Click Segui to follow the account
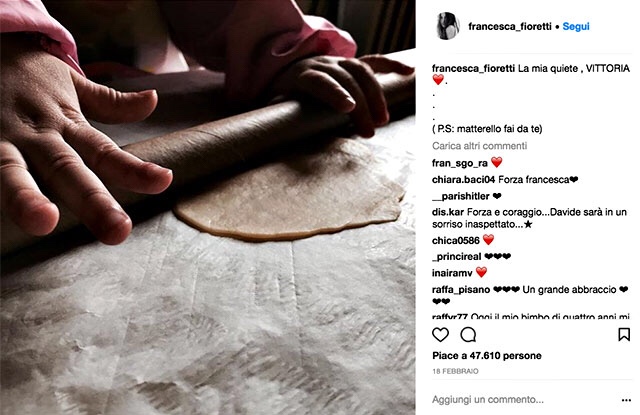Image resolution: width=640 pixels, height=415 pixels. (x=576, y=27)
